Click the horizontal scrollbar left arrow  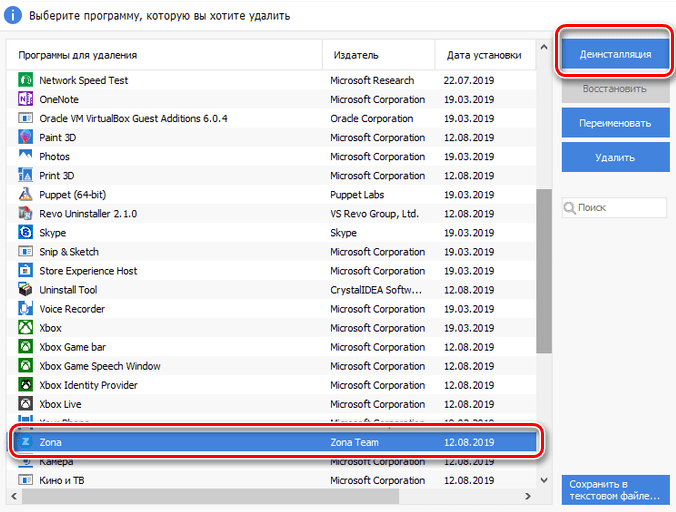point(14,496)
